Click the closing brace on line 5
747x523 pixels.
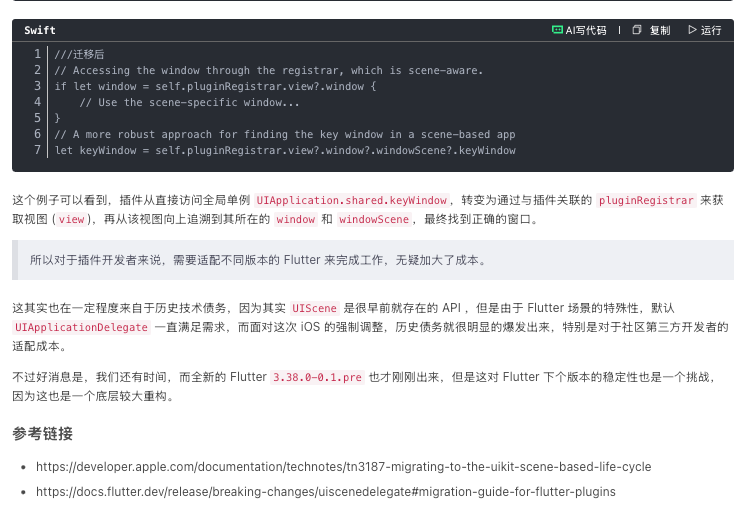[57, 118]
